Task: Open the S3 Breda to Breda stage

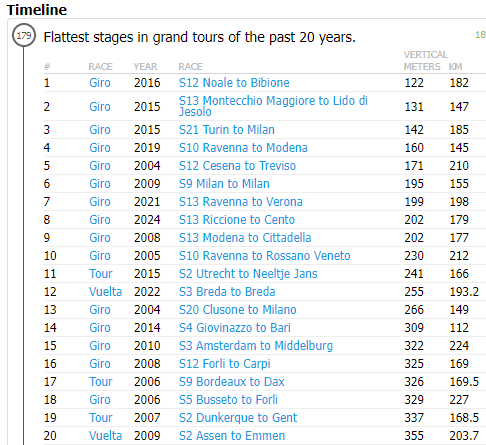Action: coord(227,292)
